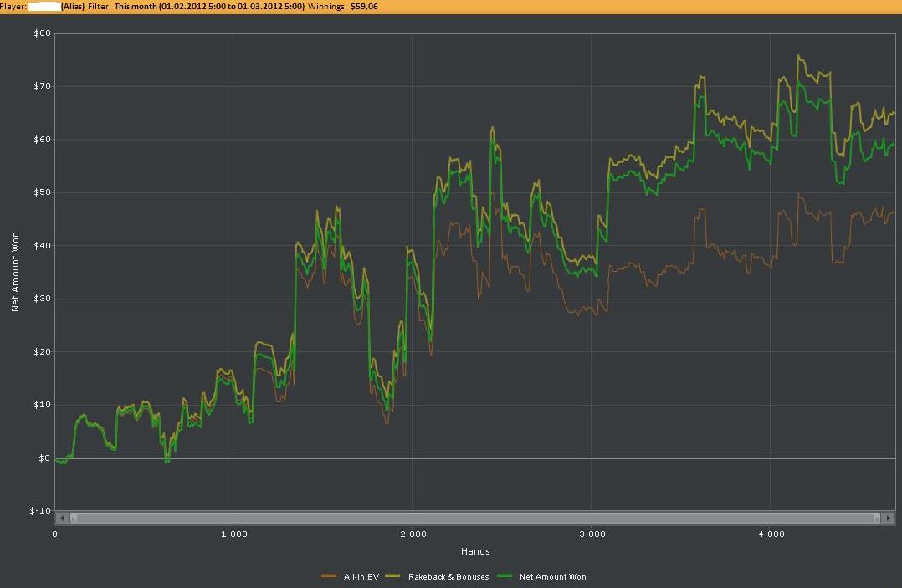Image resolution: width=902 pixels, height=588 pixels.
Task: Click the Hands x-axis title
Action: [474, 551]
